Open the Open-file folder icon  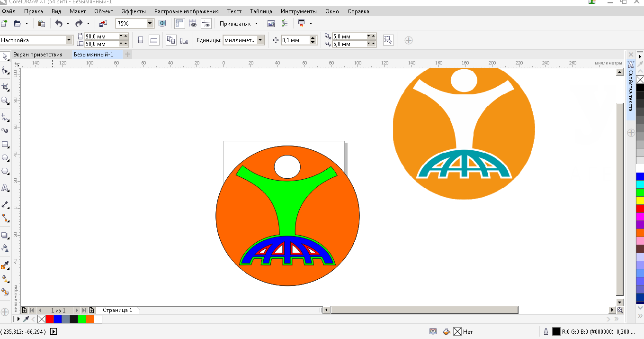point(18,23)
